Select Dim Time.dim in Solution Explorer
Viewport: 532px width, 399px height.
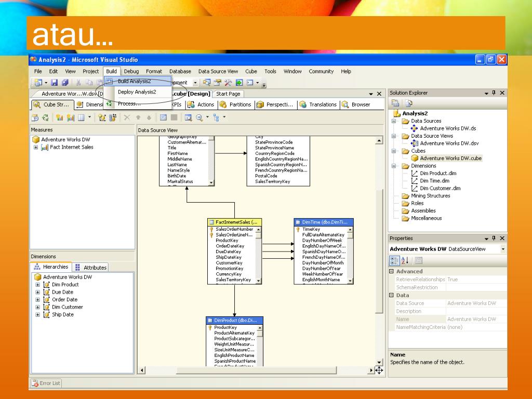[x=434, y=181]
